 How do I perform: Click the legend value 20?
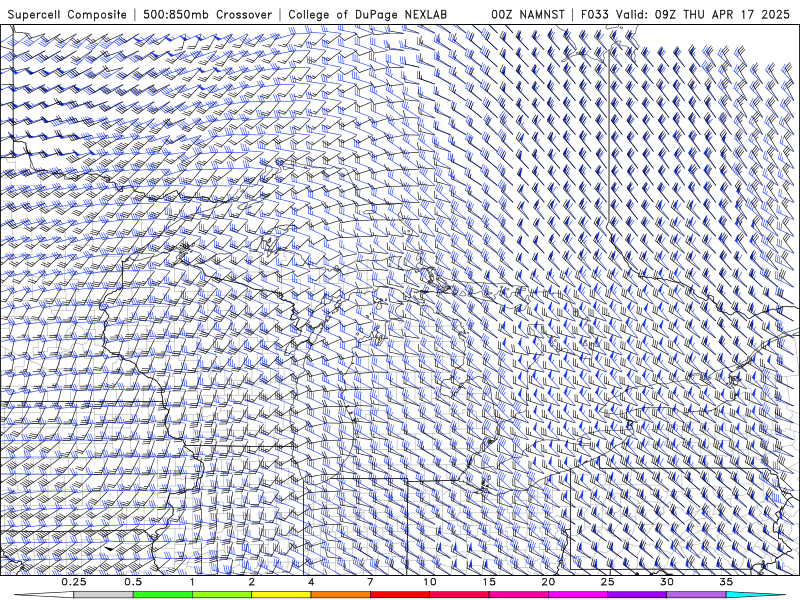548,582
